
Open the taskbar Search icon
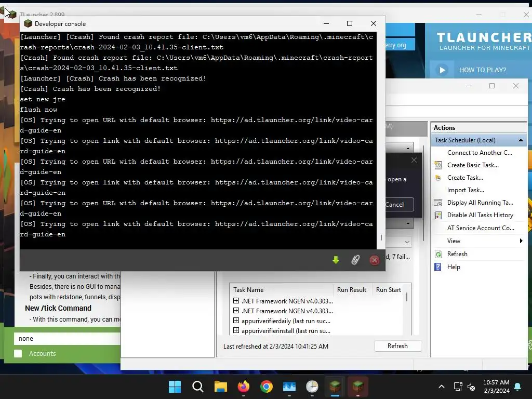pyautogui.click(x=198, y=387)
